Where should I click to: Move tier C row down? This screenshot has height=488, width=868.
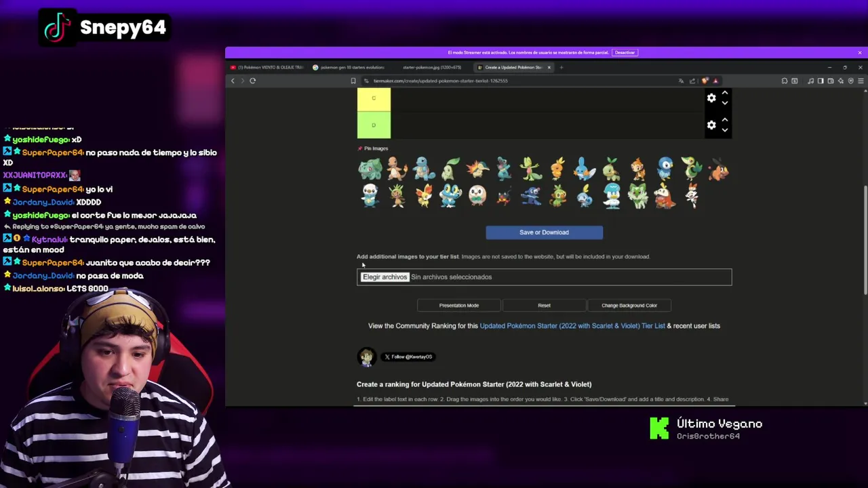725,103
